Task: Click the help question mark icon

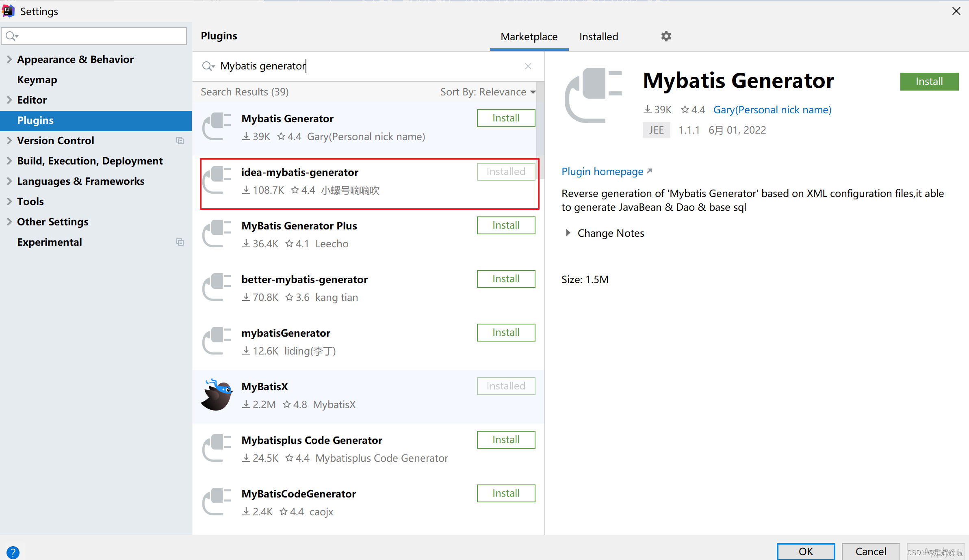Action: tap(13, 552)
